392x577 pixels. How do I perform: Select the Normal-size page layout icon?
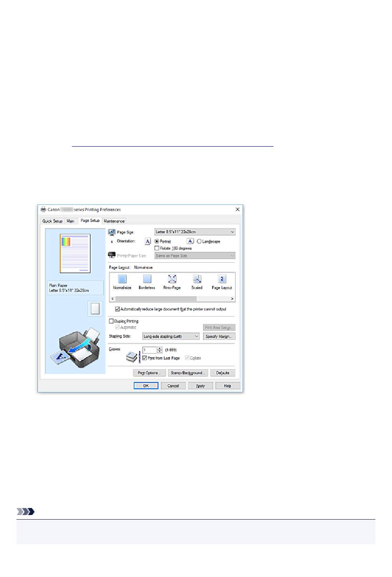click(122, 279)
